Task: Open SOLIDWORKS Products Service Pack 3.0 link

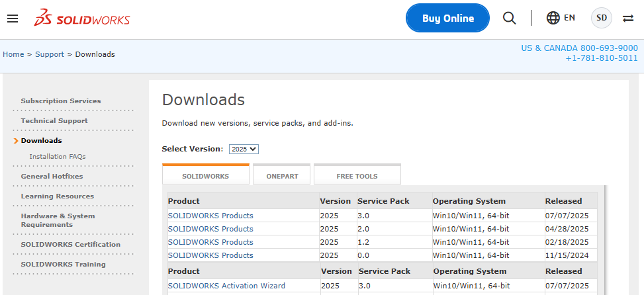Action: pos(210,216)
